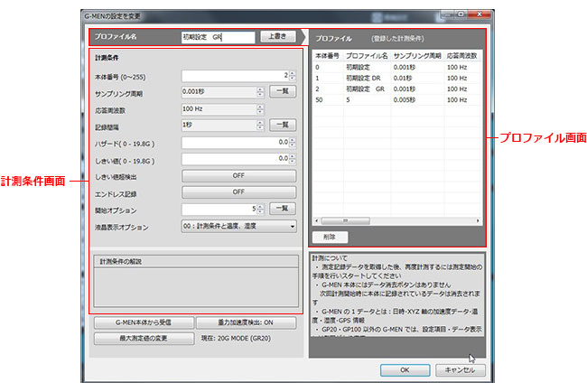Click ハザード value stepper arrows
This screenshot has width=587, height=392.
(292, 143)
